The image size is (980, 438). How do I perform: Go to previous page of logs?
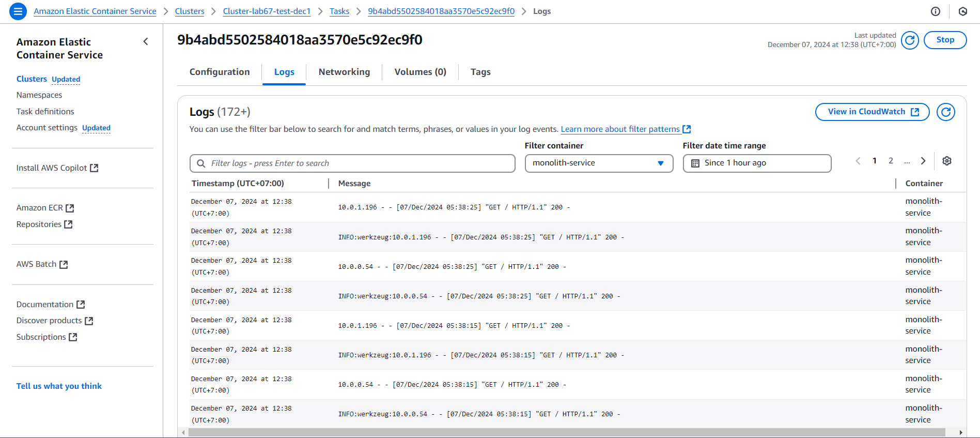[x=858, y=161]
